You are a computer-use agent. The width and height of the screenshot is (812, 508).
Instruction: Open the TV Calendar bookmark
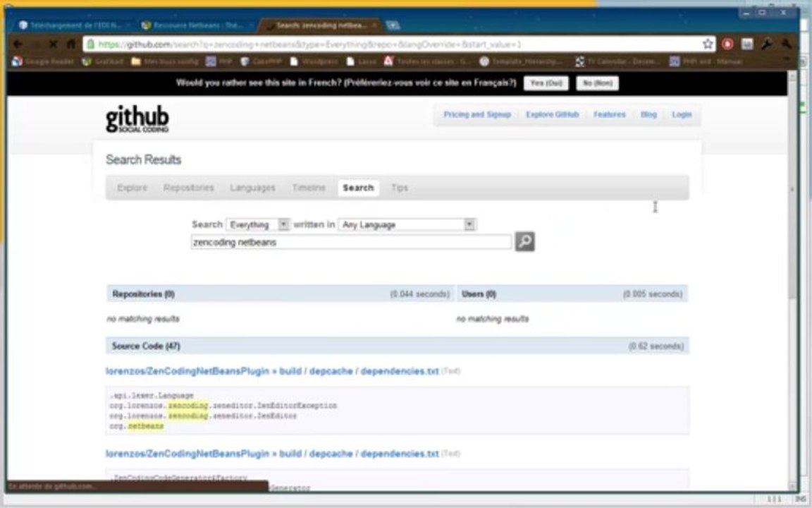(616, 61)
